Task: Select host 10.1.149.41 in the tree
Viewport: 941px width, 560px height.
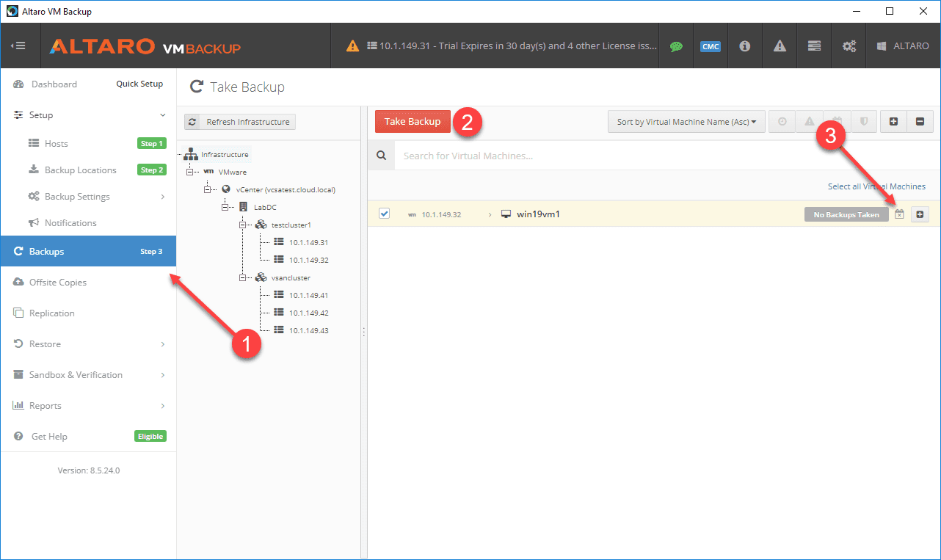Action: click(308, 295)
